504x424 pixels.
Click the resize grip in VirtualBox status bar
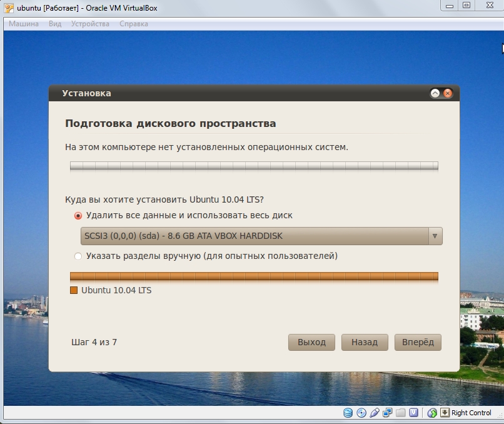pos(500,415)
